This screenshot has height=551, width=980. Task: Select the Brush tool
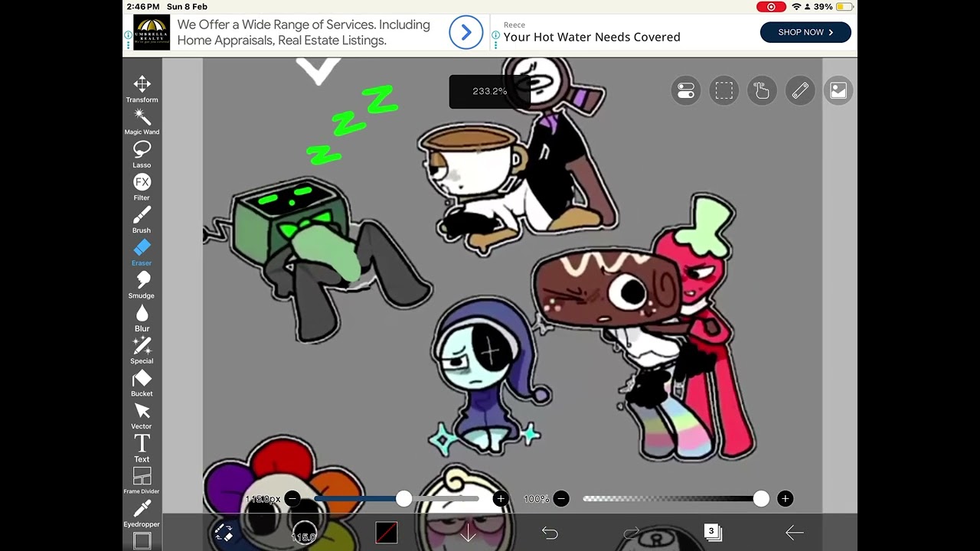click(x=142, y=220)
